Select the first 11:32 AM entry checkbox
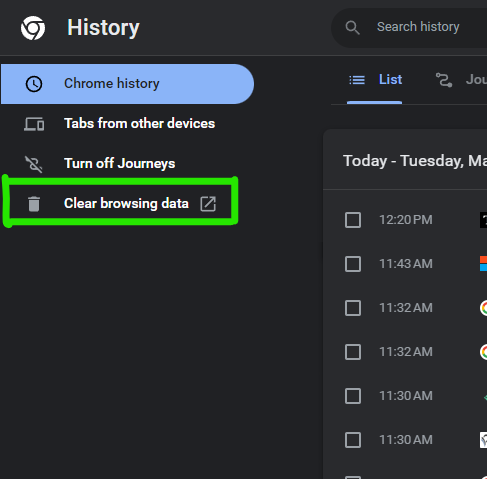This screenshot has height=479, width=487. pyautogui.click(x=353, y=308)
